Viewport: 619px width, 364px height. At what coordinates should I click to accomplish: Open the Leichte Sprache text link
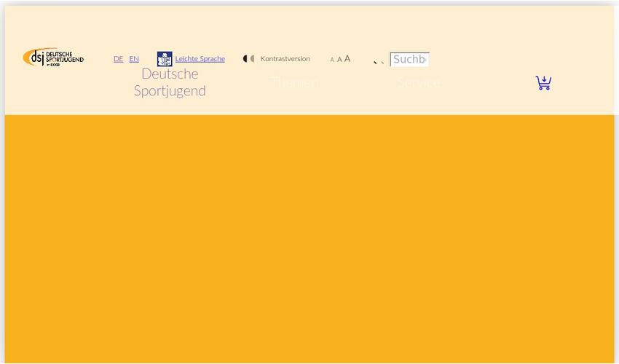click(200, 59)
